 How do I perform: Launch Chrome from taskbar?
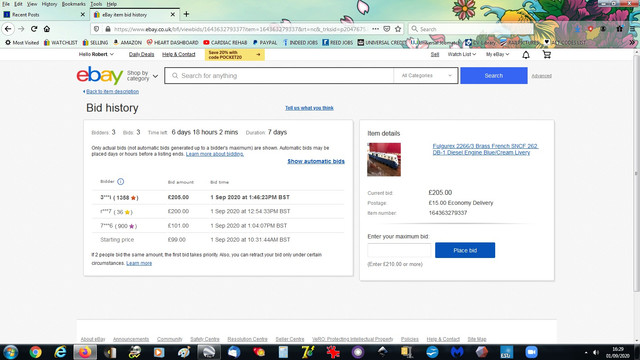(x=36, y=352)
